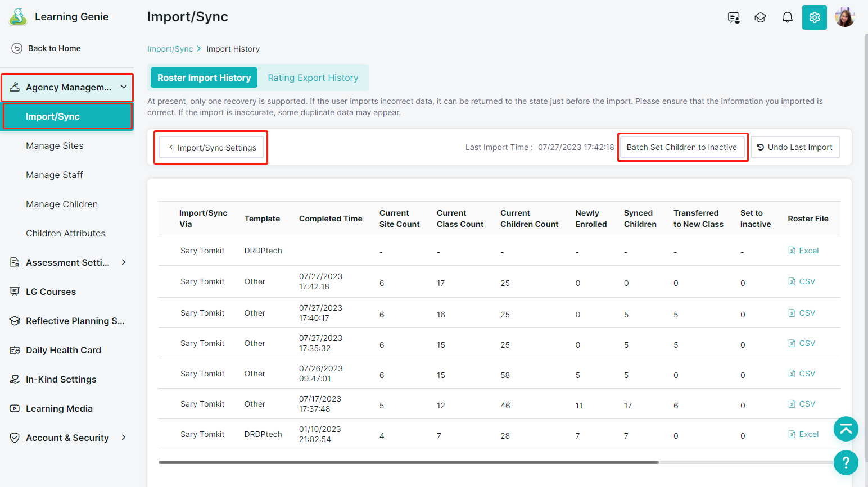868x487 pixels.
Task: Click the horizontal table scrollbar
Action: [x=408, y=462]
